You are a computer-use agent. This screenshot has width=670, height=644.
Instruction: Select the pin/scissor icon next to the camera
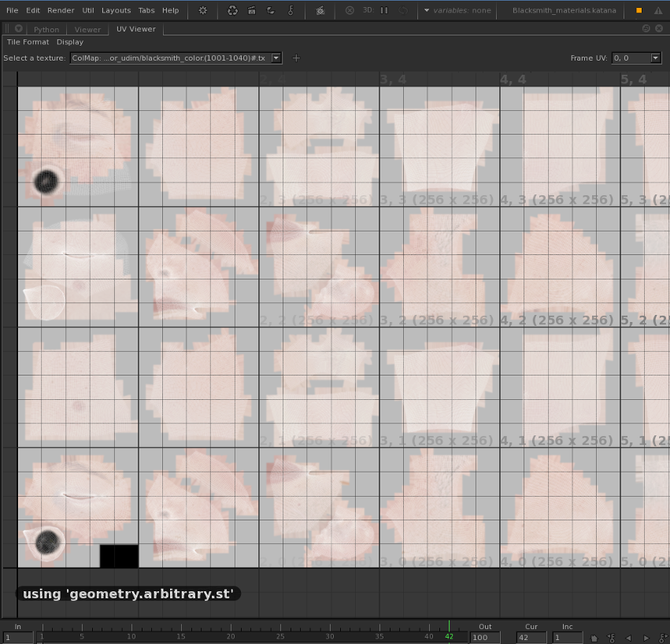(290, 10)
